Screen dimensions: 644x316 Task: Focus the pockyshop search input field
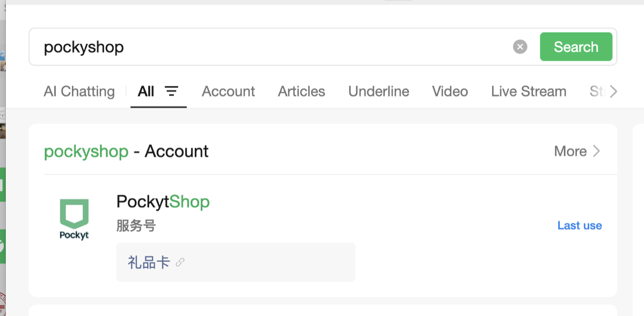[x=274, y=47]
